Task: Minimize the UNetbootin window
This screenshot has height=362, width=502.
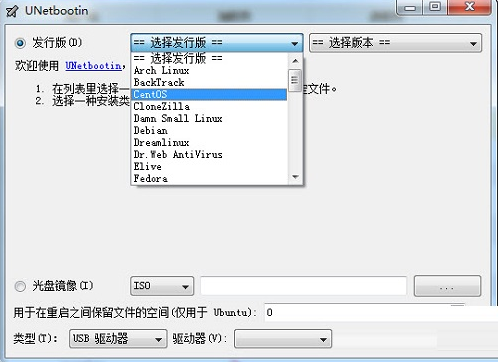Action: [x=411, y=7]
